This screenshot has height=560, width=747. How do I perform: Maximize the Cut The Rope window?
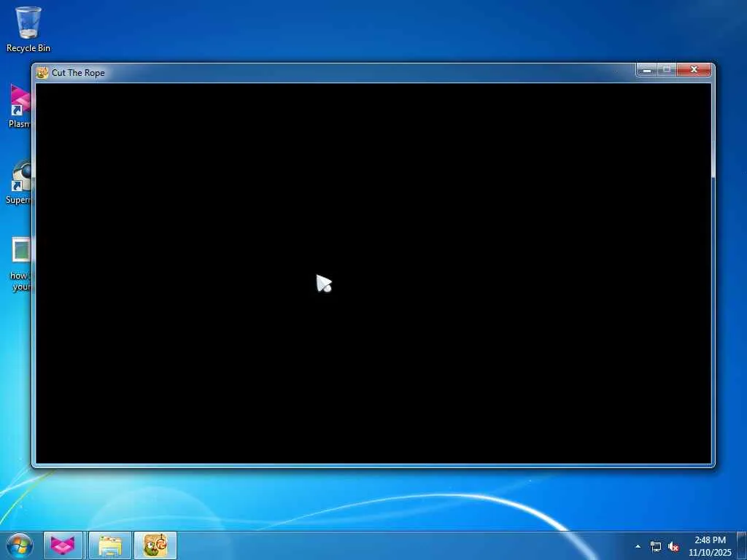click(x=667, y=70)
